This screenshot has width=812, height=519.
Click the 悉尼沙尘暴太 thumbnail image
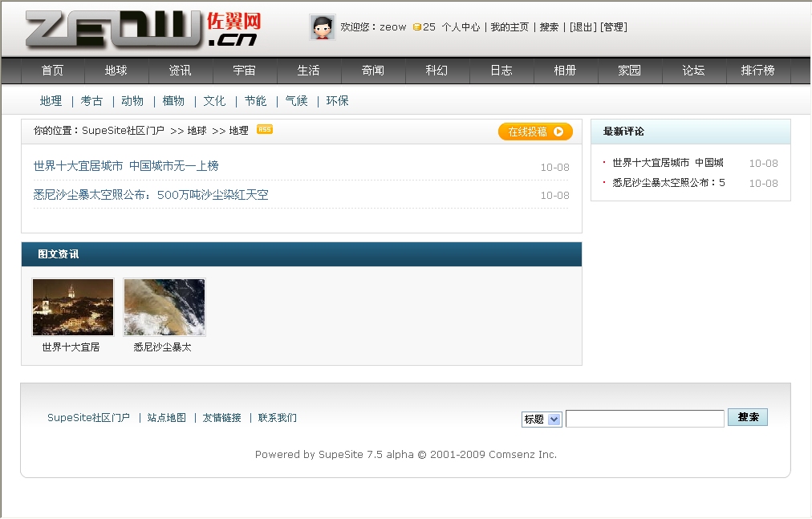point(164,307)
